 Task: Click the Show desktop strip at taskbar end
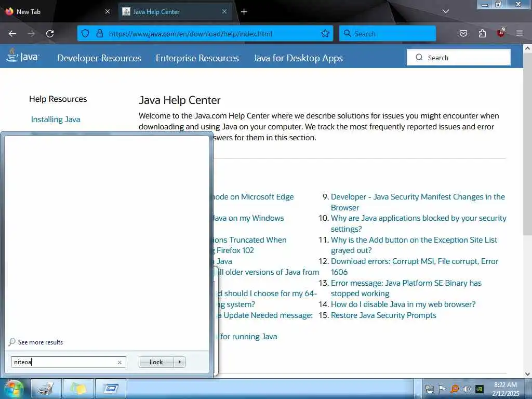pos(529,389)
